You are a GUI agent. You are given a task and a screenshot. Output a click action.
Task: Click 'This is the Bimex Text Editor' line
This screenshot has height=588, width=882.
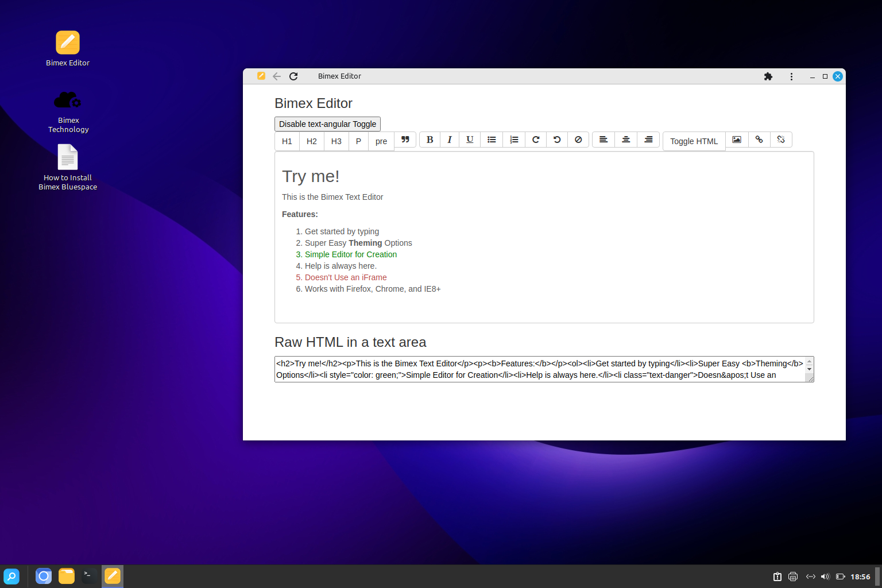click(x=332, y=197)
